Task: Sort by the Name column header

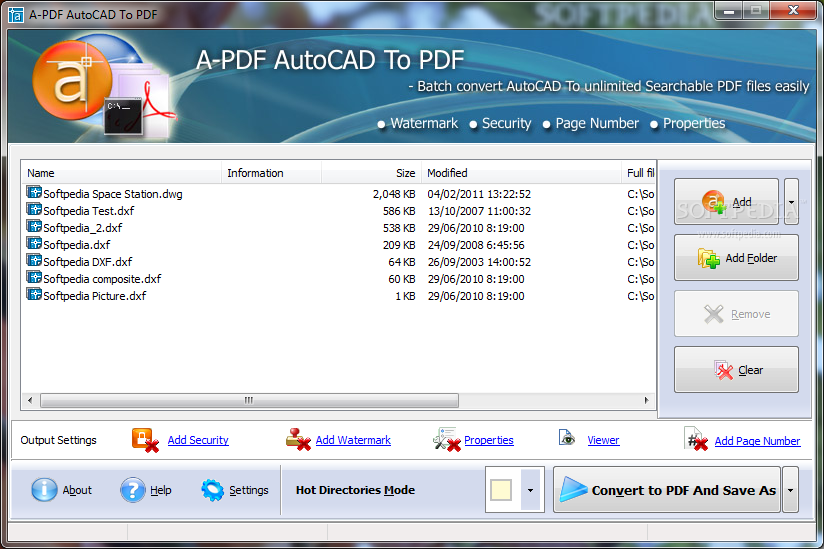Action: 121,173
